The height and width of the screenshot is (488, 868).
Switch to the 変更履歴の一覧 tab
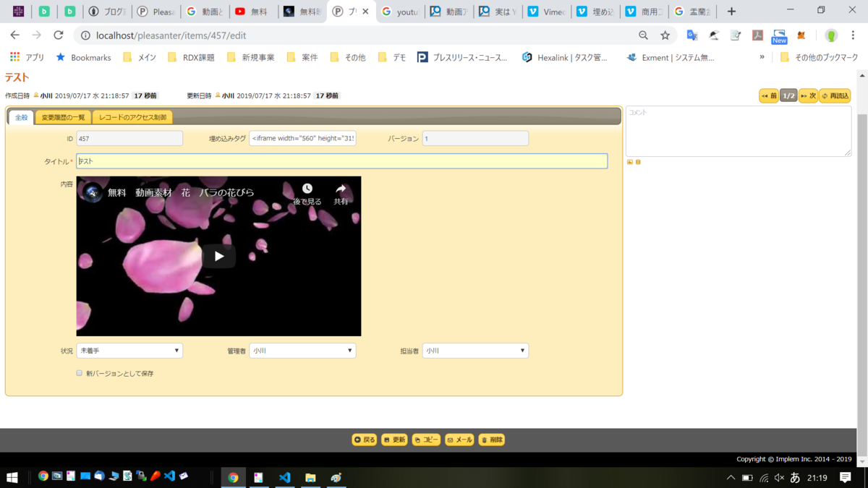click(63, 117)
